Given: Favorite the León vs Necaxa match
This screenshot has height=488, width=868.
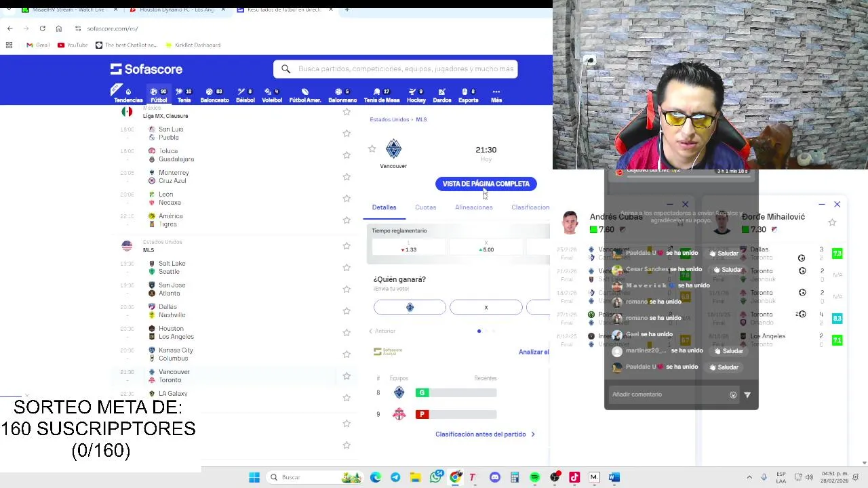Looking at the screenshot, I should [x=347, y=199].
